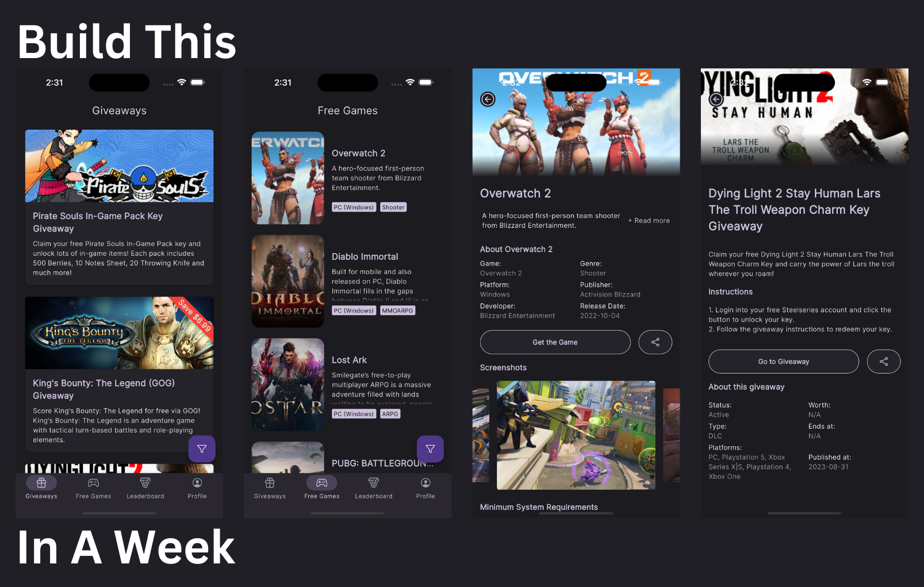Open Leaderboard tab on Free Games screen
The width and height of the screenshot is (924, 587).
(x=374, y=488)
